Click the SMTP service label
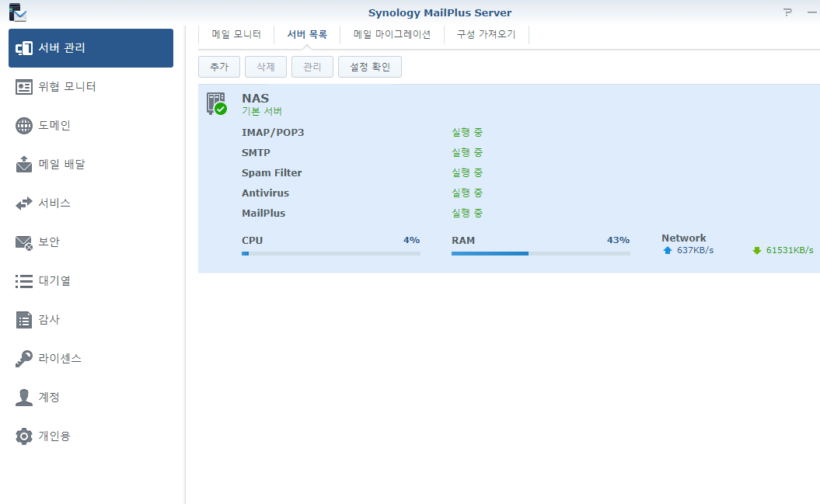This screenshot has height=504, width=820. pos(256,153)
